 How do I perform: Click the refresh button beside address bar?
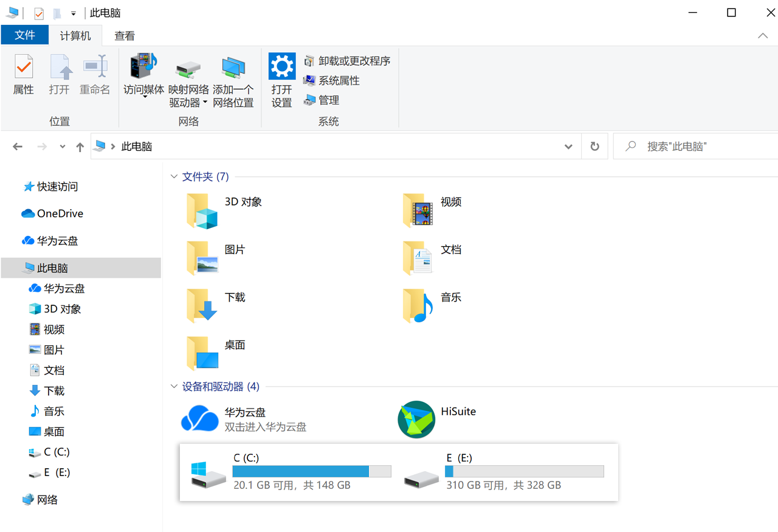594,147
